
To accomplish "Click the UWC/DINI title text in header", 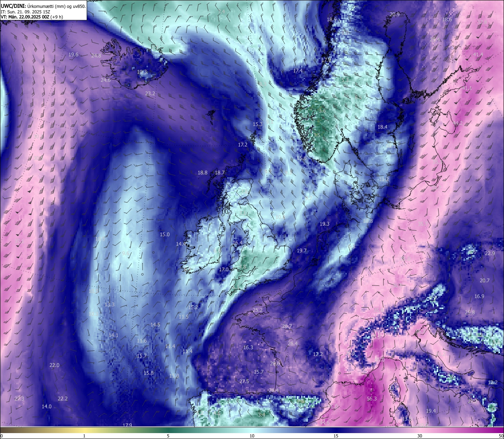I will tap(13, 6).
